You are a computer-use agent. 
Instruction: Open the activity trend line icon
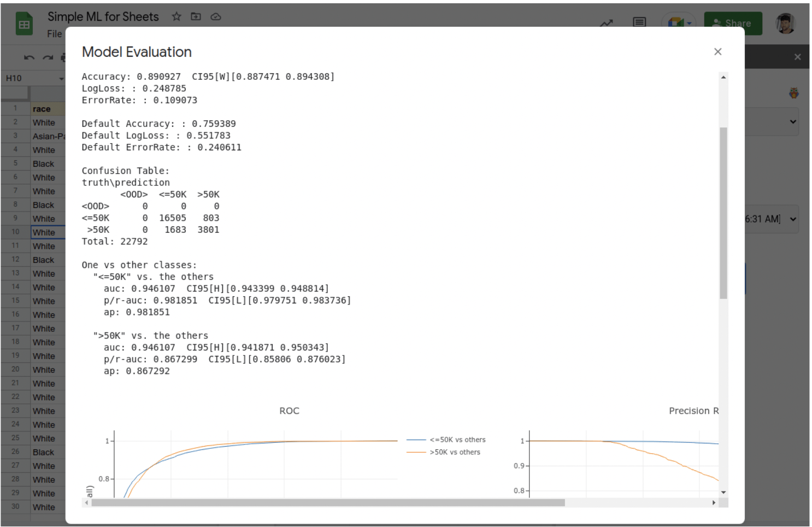(x=606, y=23)
